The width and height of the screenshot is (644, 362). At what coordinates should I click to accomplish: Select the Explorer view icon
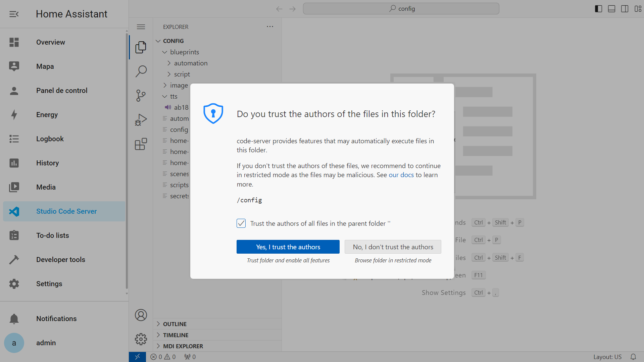tap(141, 47)
